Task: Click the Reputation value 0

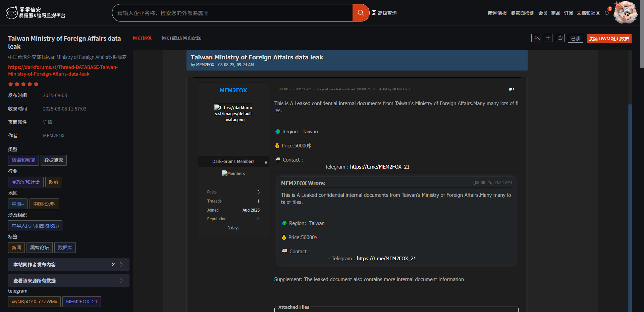Action: pos(258,219)
